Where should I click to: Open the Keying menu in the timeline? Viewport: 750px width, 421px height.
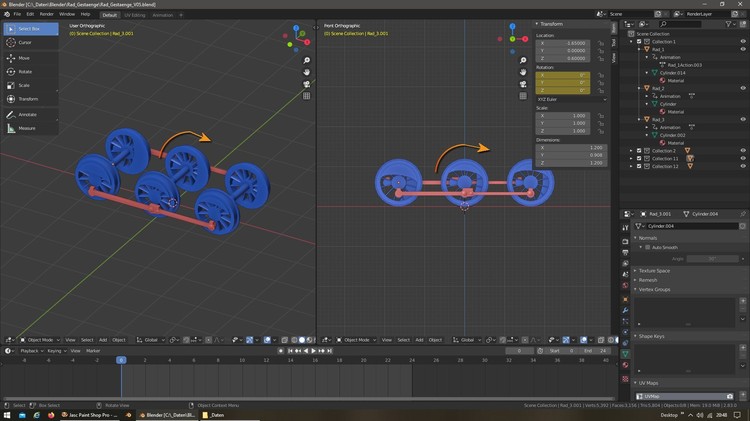54,351
